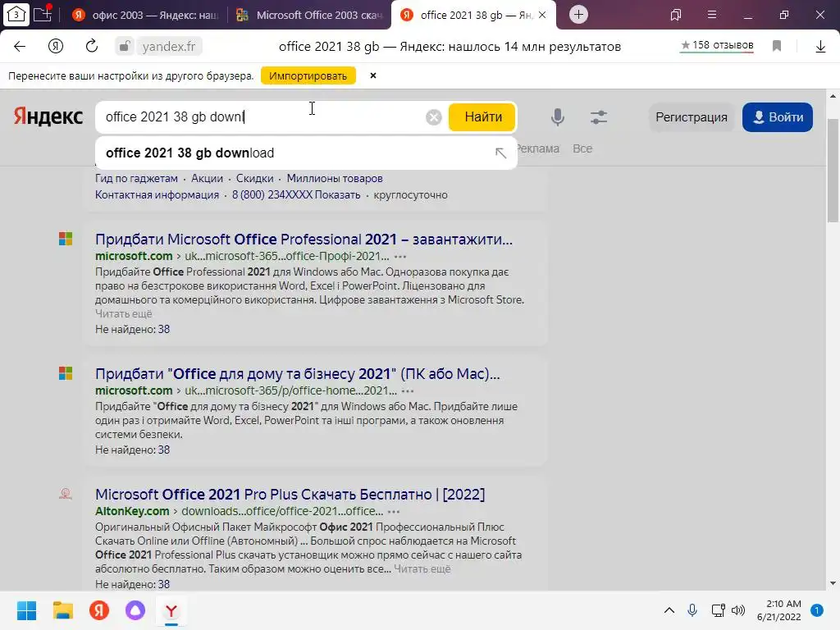Dismiss the import settings notification
This screenshot has height=630, width=840.
pos(373,75)
